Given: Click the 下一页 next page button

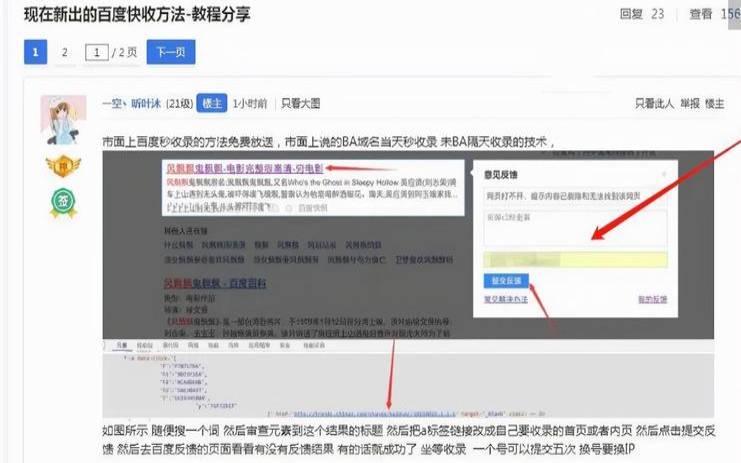Looking at the screenshot, I should [x=171, y=52].
